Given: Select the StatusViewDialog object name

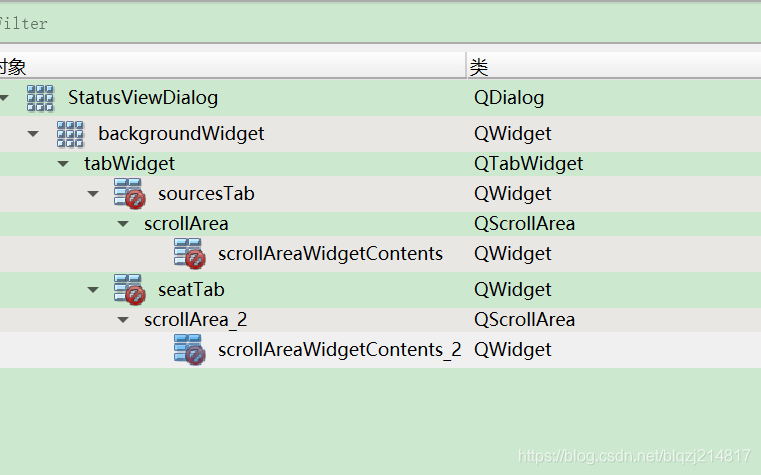Looking at the screenshot, I should pos(143,98).
